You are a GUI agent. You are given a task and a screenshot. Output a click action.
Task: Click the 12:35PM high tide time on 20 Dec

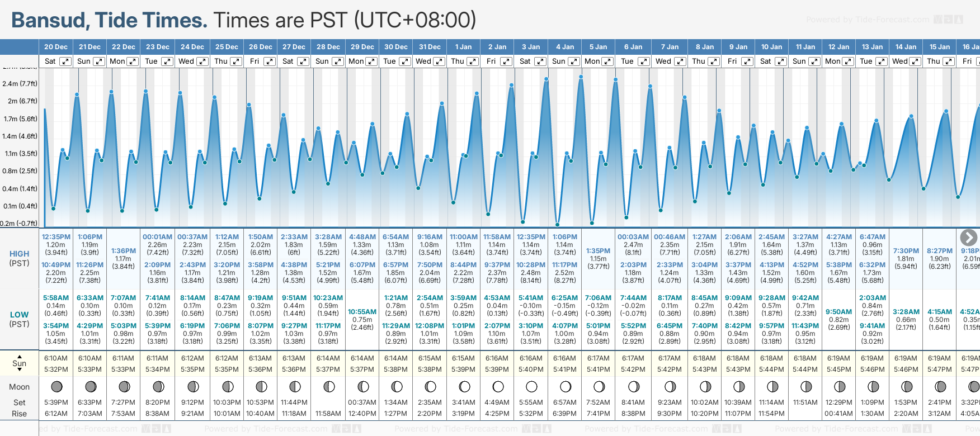(x=56, y=237)
